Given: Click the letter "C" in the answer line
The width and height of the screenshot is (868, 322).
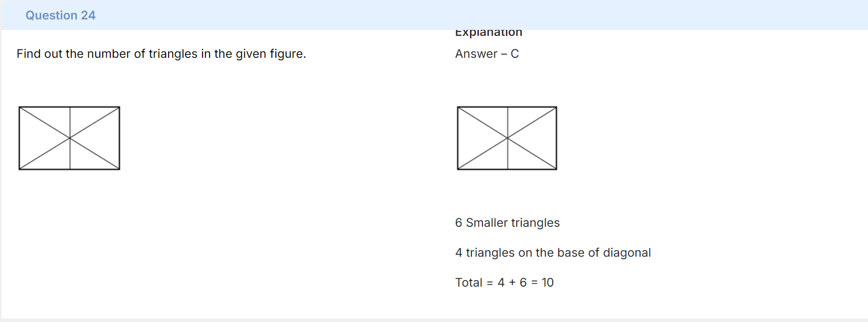Looking at the screenshot, I should (x=515, y=54).
